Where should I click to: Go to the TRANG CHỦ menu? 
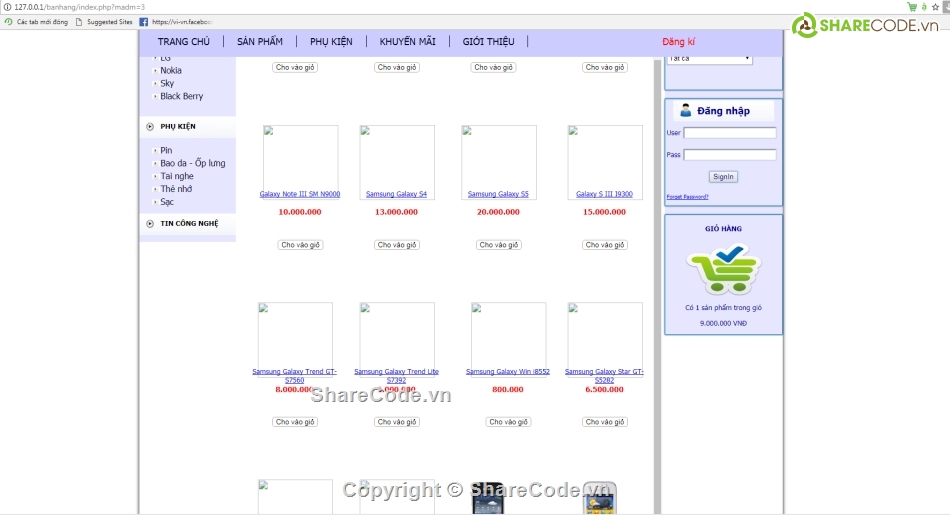click(184, 42)
